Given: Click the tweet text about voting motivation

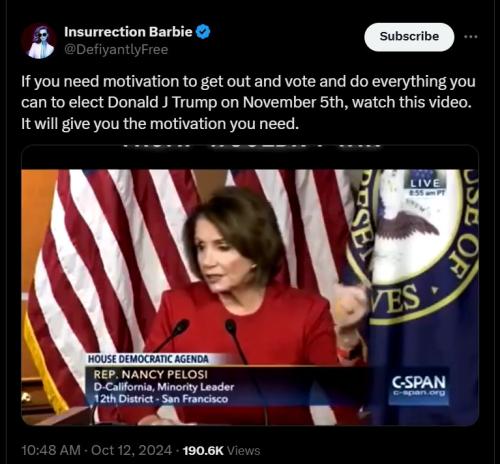Looking at the screenshot, I should (x=248, y=102).
